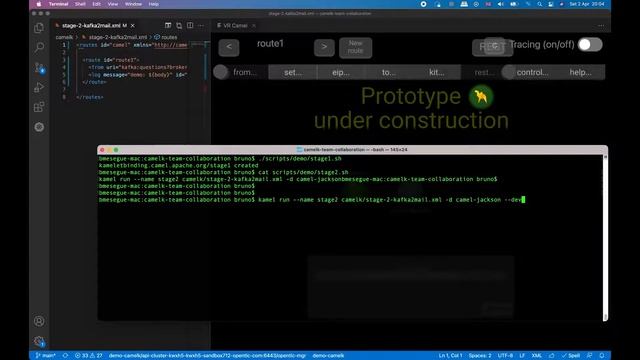Open the Accounts icon in activity bar
The width and height of the screenshot is (640, 360).
(x=39, y=321)
